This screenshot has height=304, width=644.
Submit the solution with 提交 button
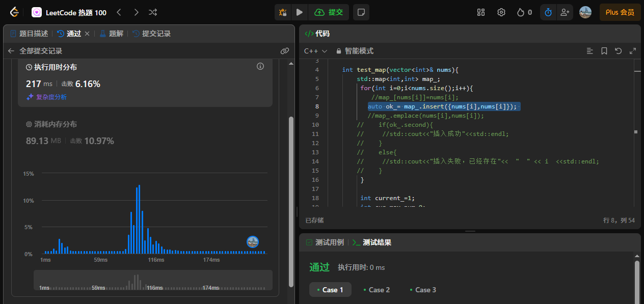tap(329, 12)
